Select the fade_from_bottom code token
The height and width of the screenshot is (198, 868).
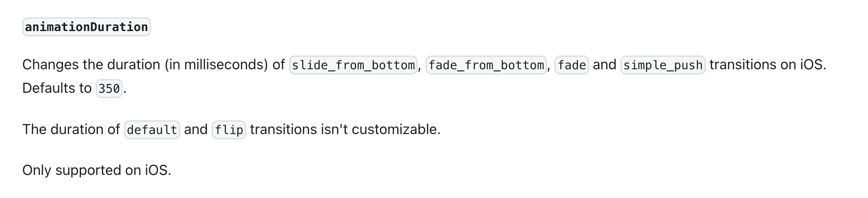pos(486,65)
